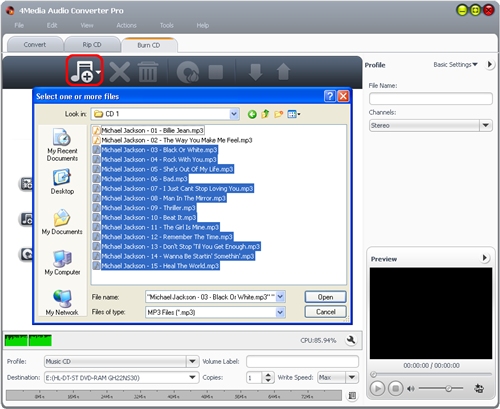Open the Add Files dropdown arrow
The width and height of the screenshot is (500, 409).
click(98, 72)
